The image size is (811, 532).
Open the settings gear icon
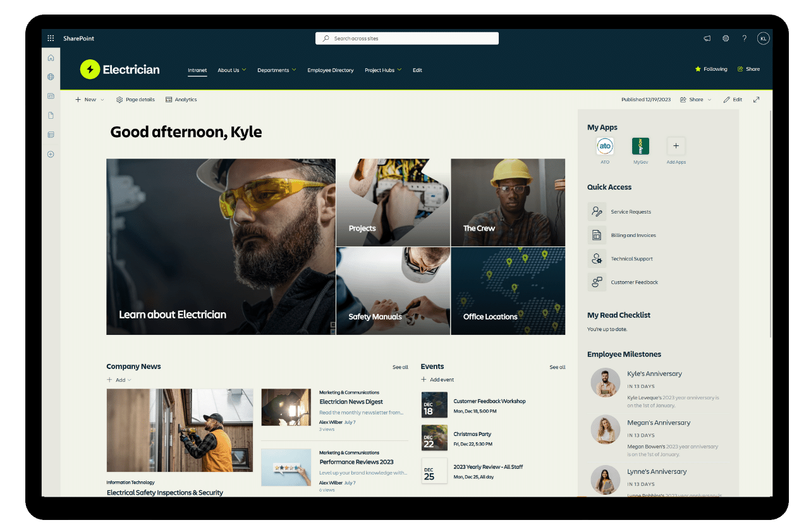tap(726, 39)
